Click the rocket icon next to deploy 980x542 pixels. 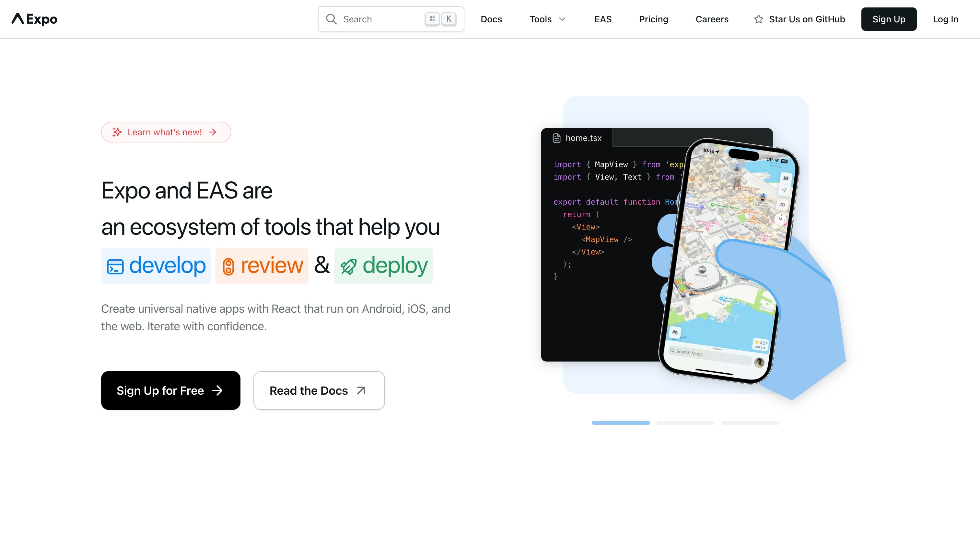(x=348, y=267)
